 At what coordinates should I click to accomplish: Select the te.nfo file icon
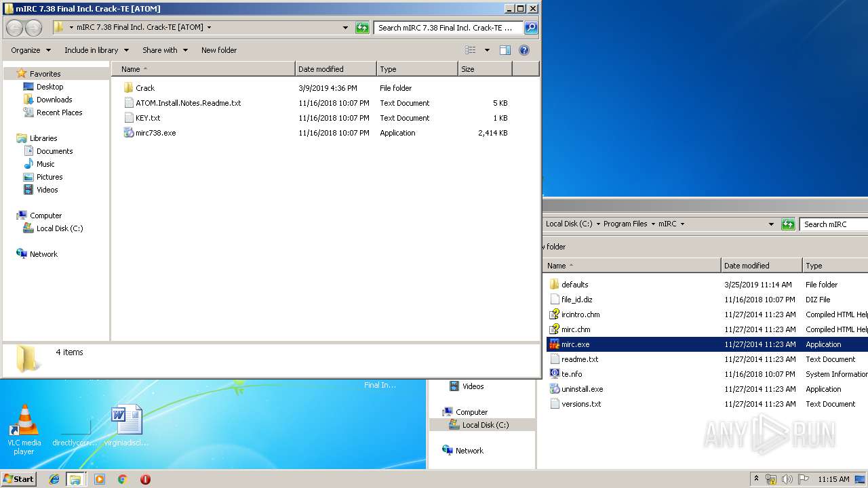pos(554,374)
